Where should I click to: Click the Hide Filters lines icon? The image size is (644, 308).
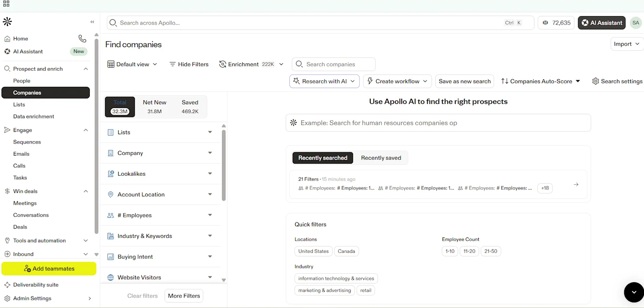pyautogui.click(x=173, y=65)
